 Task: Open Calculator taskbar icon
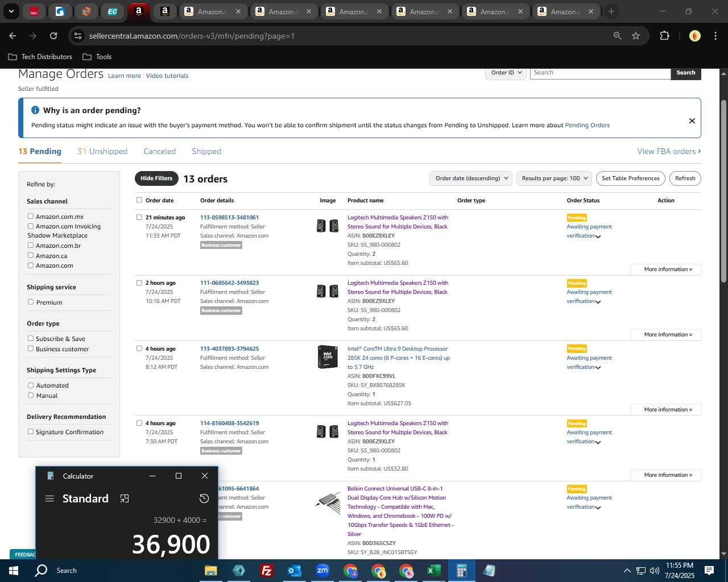(462, 571)
